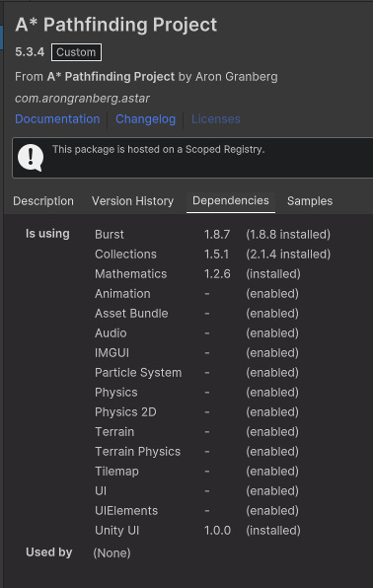This screenshot has height=588, width=373.
Task: Open the Changelog link
Action: coord(146,118)
